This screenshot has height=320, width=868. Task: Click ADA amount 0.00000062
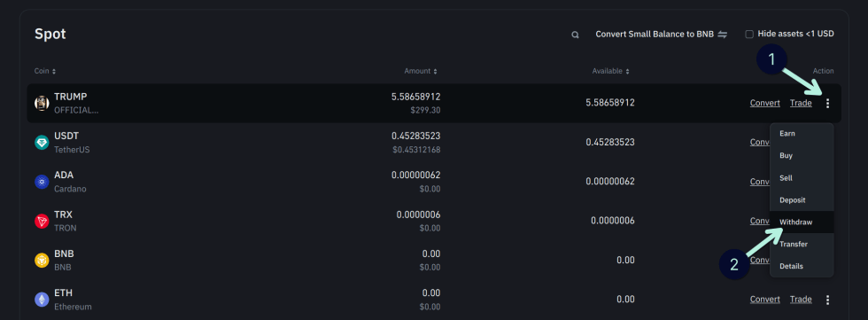[x=415, y=176]
